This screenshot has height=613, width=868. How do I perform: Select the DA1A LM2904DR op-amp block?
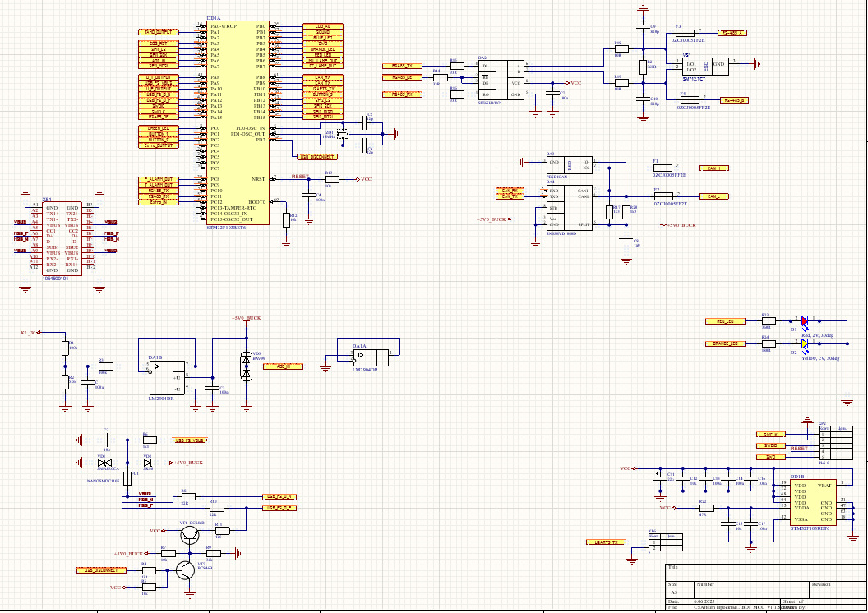click(371, 357)
